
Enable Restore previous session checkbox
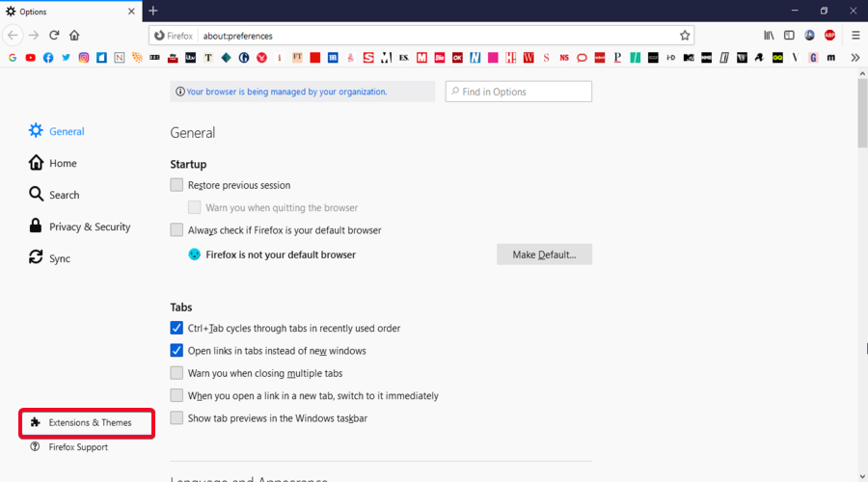click(x=176, y=185)
